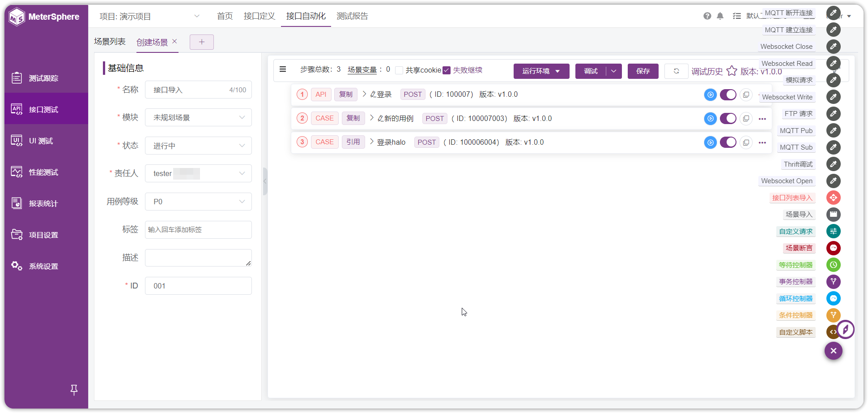
Task: Open 测试报告 in top navigation
Action: click(352, 16)
